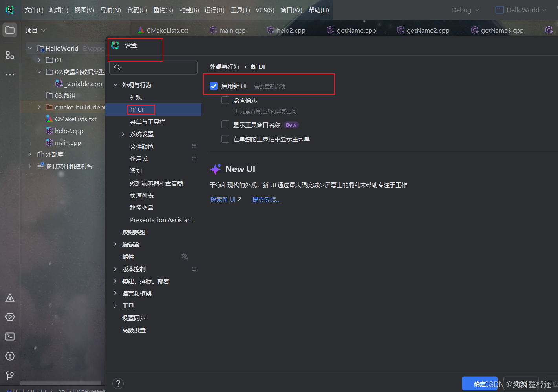The image size is (558, 392).
Task: Click the New UI sparkle icon
Action: pos(215,169)
